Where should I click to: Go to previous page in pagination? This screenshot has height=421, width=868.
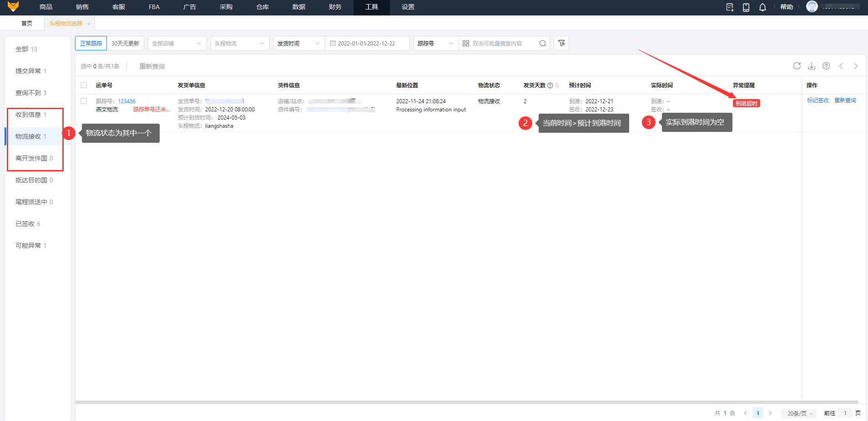click(745, 413)
